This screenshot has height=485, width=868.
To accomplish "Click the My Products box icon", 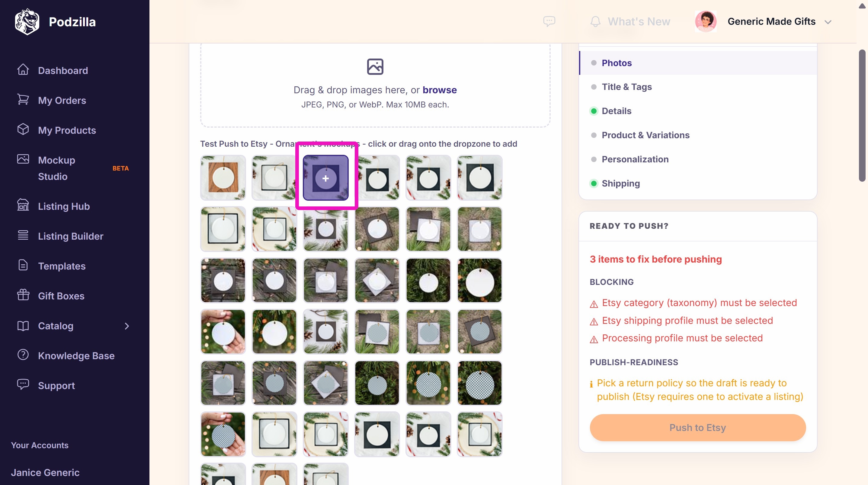I will click(x=23, y=129).
